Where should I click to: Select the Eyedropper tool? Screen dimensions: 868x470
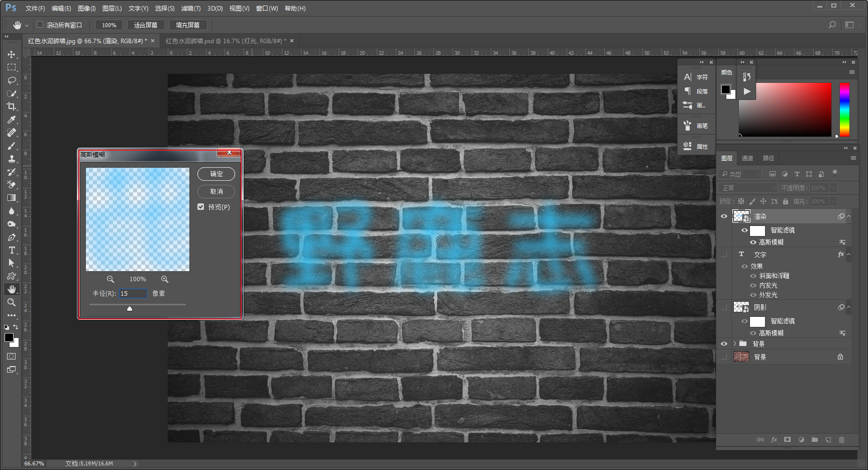pyautogui.click(x=12, y=120)
